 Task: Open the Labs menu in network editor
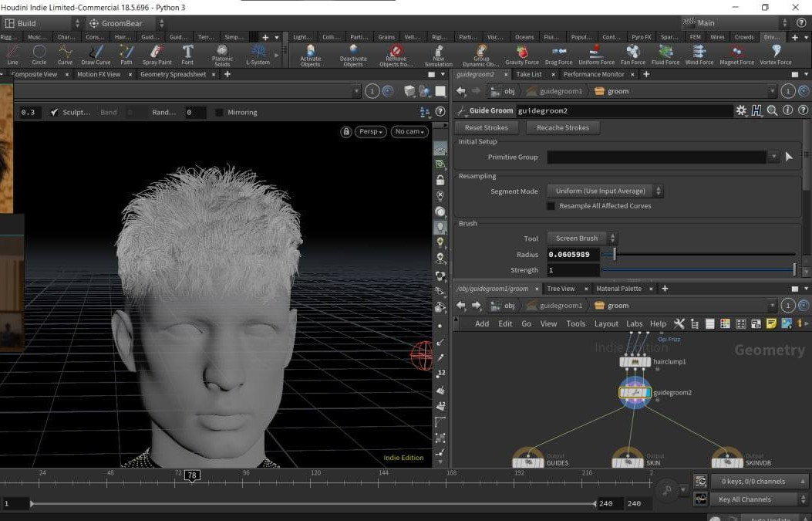pyautogui.click(x=634, y=324)
